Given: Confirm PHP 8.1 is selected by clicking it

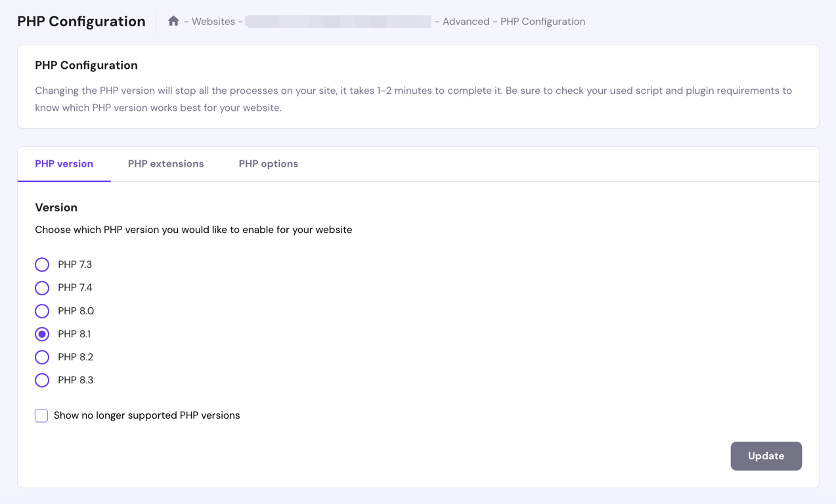Looking at the screenshot, I should (42, 333).
